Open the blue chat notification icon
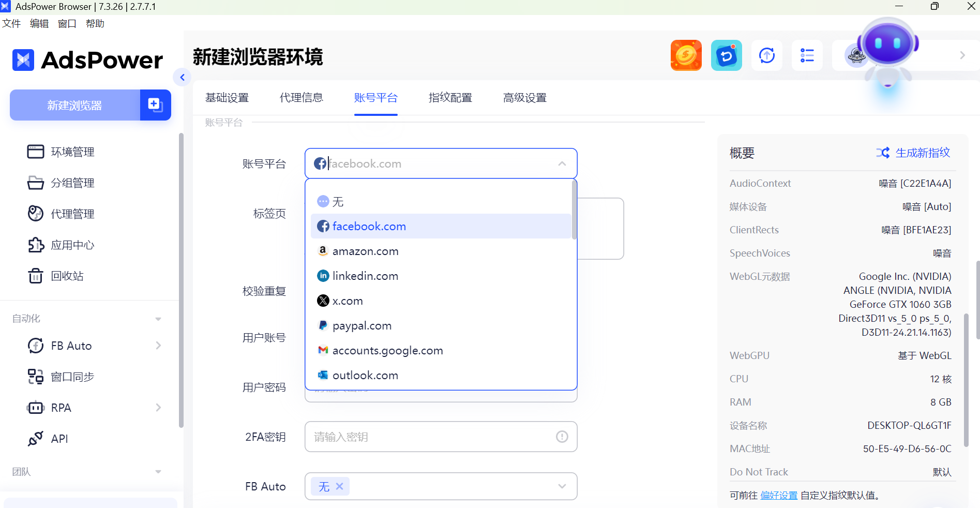980x508 pixels. point(727,55)
